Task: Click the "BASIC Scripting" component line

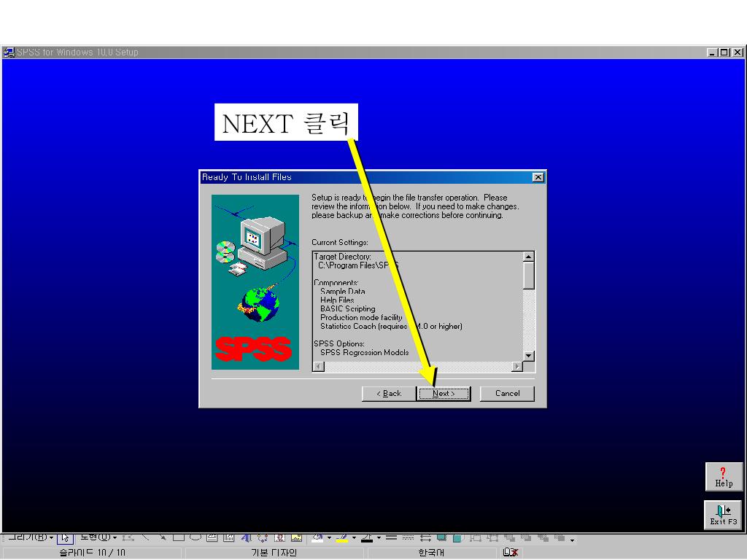Action: pos(348,308)
